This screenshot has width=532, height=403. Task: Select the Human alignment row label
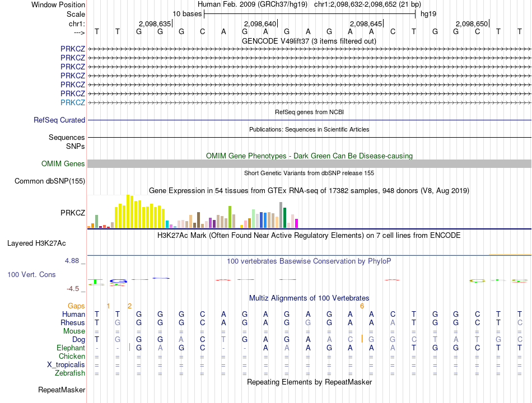point(73,314)
